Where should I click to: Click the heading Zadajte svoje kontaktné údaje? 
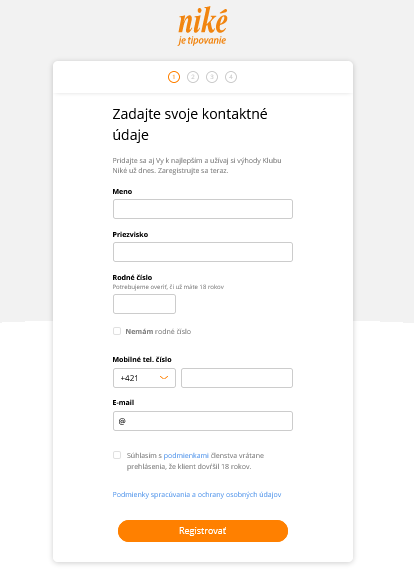[190, 124]
